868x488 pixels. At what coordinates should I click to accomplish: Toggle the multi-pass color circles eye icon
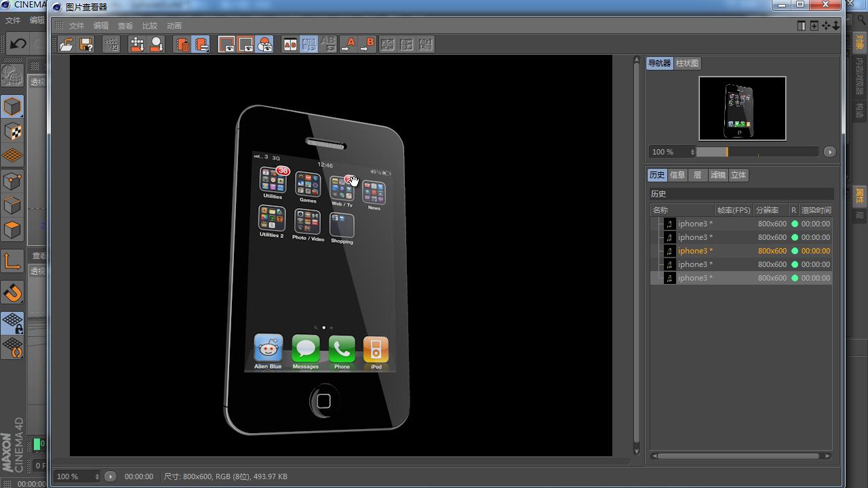[265, 45]
